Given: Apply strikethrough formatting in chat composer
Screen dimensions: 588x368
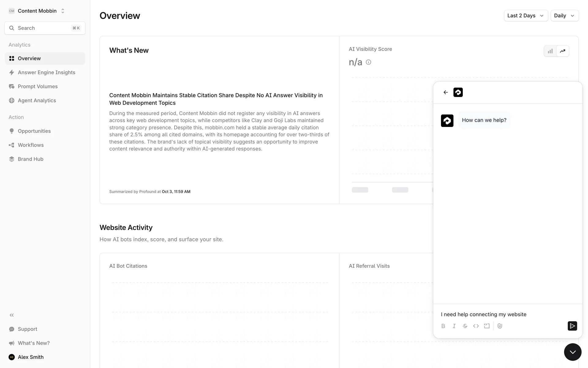Looking at the screenshot, I should 465,326.
